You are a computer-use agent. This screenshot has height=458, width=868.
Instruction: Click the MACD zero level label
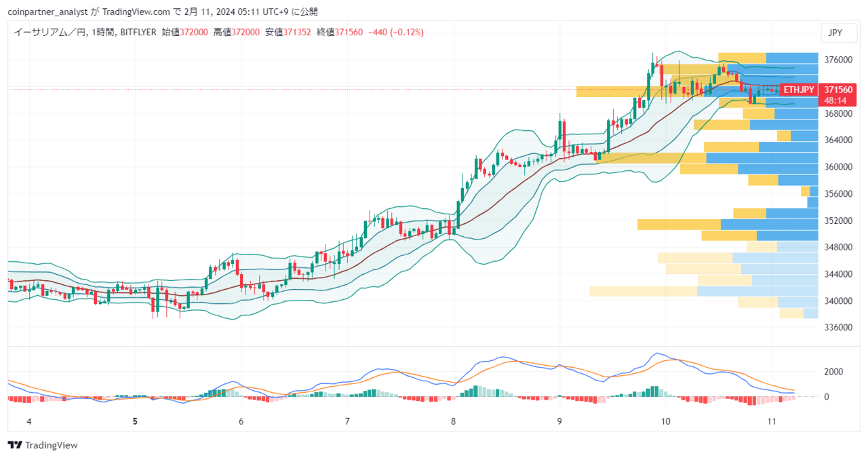(x=827, y=397)
